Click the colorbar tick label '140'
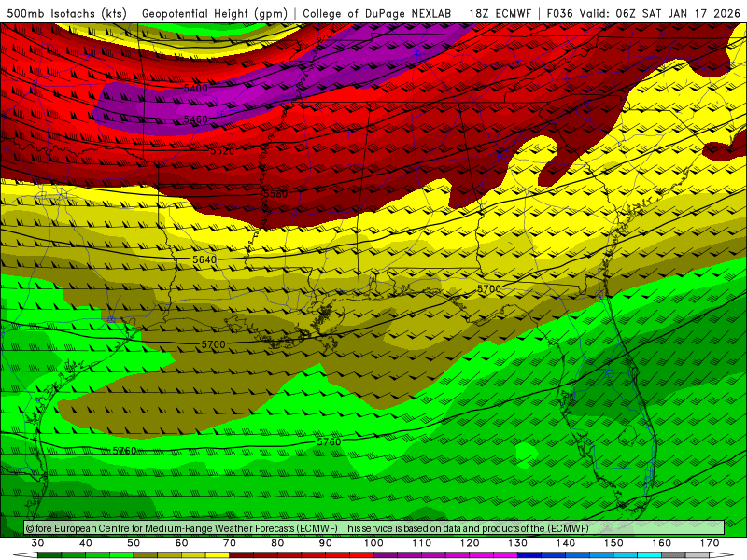The height and width of the screenshot is (560, 747). tap(566, 543)
